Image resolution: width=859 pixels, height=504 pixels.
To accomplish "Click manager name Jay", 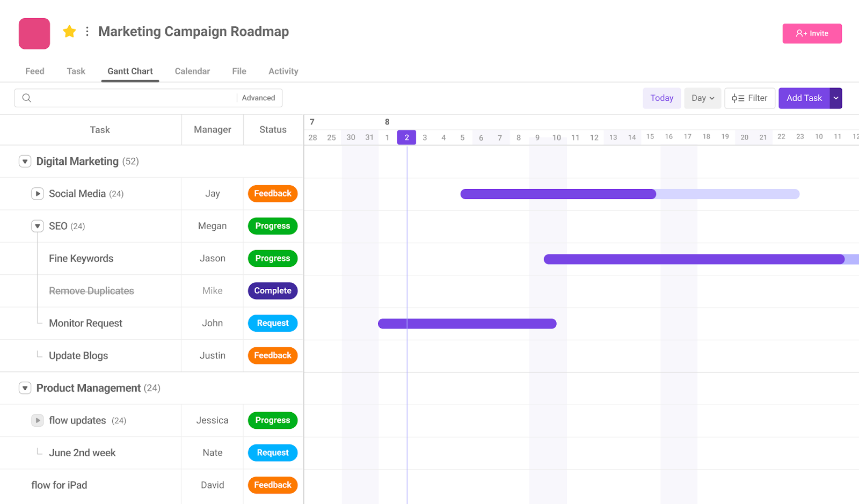I will point(213,194).
